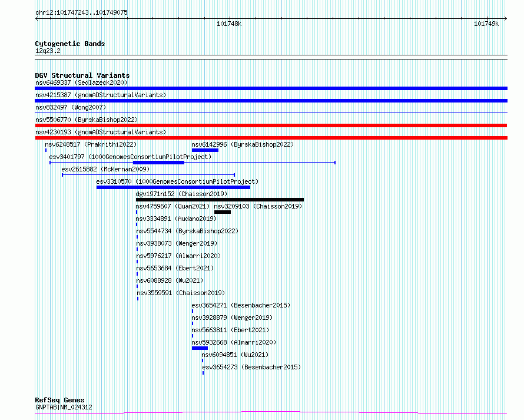Click the black bar under dgv1971n152
Viewport: 524px width, 420px height.
pyautogui.click(x=220, y=200)
